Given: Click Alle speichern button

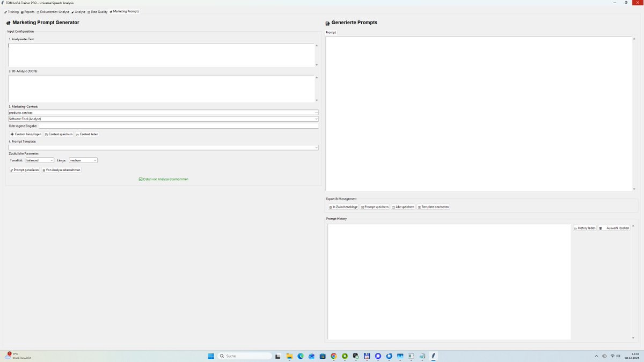Looking at the screenshot, I should (403, 206).
